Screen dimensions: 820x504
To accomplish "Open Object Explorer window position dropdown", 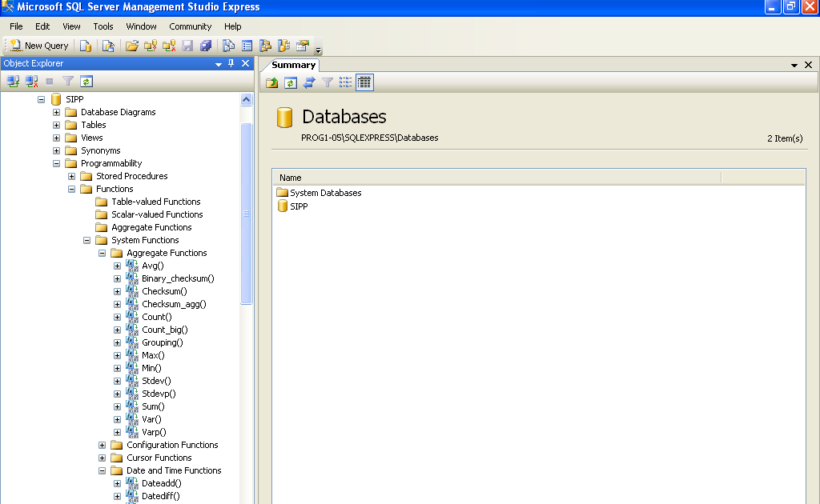I will point(219,64).
